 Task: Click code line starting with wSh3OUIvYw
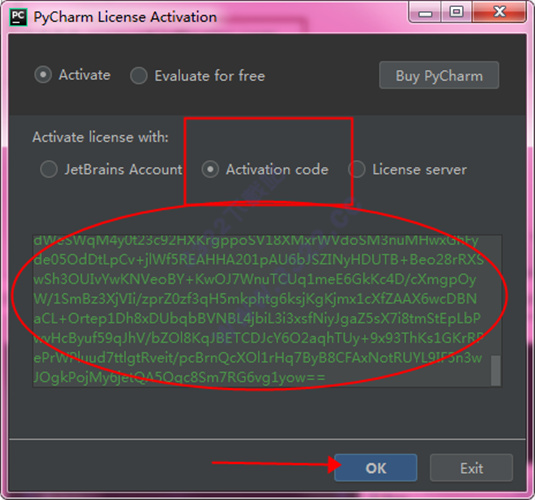coord(255,279)
